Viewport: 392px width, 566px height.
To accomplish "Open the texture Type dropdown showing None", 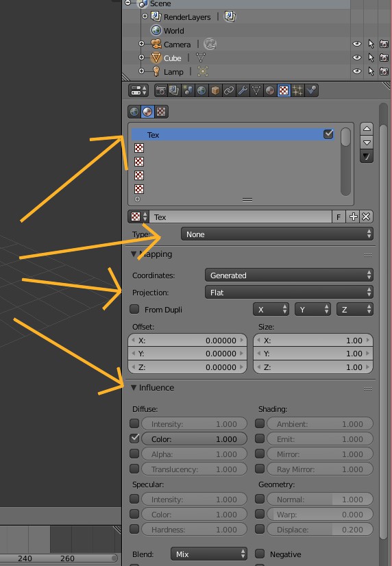I will 277,234.
